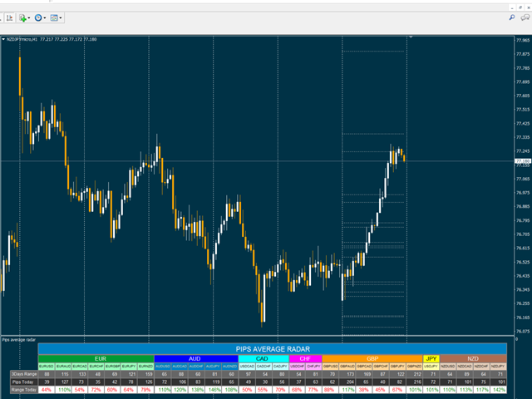Viewport: 532px width, 399px height.
Task: Click the AUDNZD pair label
Action: click(229, 367)
